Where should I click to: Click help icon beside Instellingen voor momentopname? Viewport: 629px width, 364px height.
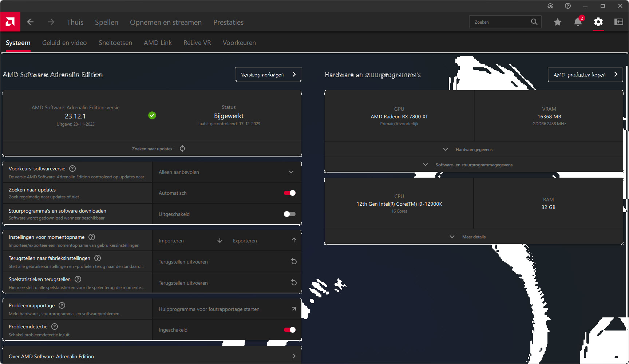tap(92, 237)
